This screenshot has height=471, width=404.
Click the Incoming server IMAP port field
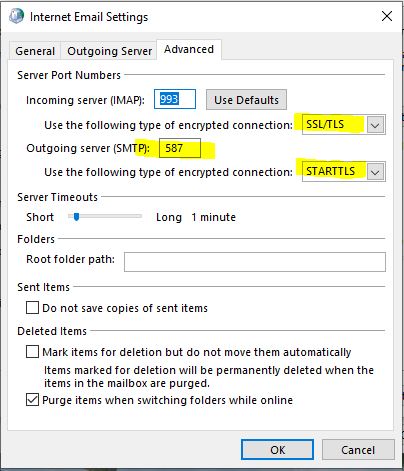pos(175,99)
